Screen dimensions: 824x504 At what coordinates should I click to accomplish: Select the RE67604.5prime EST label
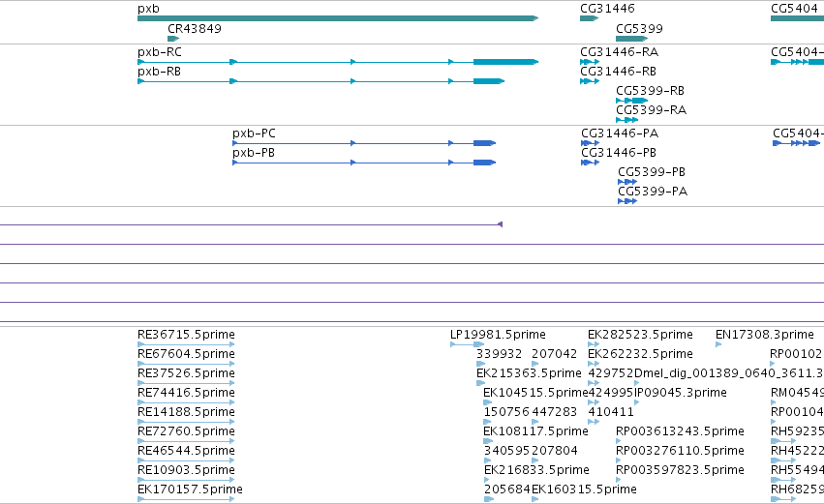(186, 354)
